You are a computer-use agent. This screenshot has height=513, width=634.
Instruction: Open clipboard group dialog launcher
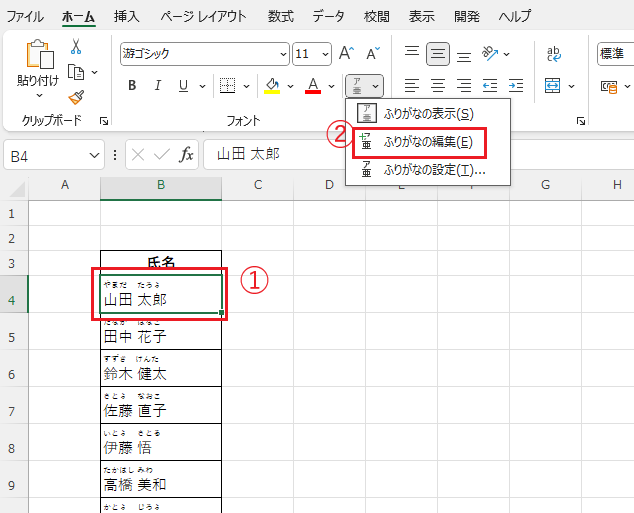click(104, 121)
